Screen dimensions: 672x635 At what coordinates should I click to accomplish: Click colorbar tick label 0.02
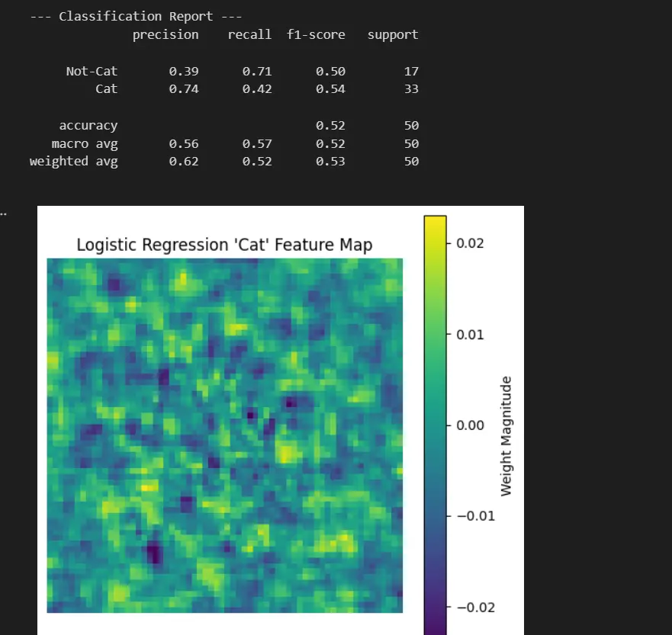470,243
